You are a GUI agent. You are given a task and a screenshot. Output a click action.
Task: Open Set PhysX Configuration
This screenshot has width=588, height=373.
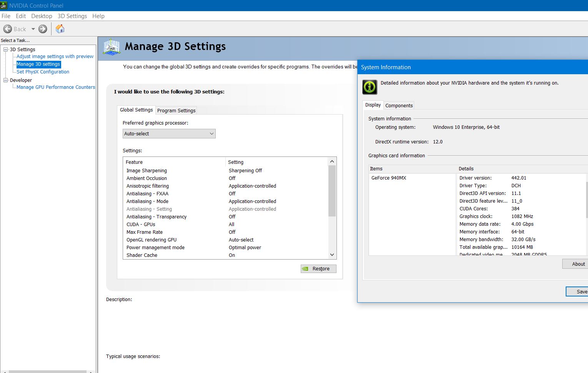tap(43, 72)
